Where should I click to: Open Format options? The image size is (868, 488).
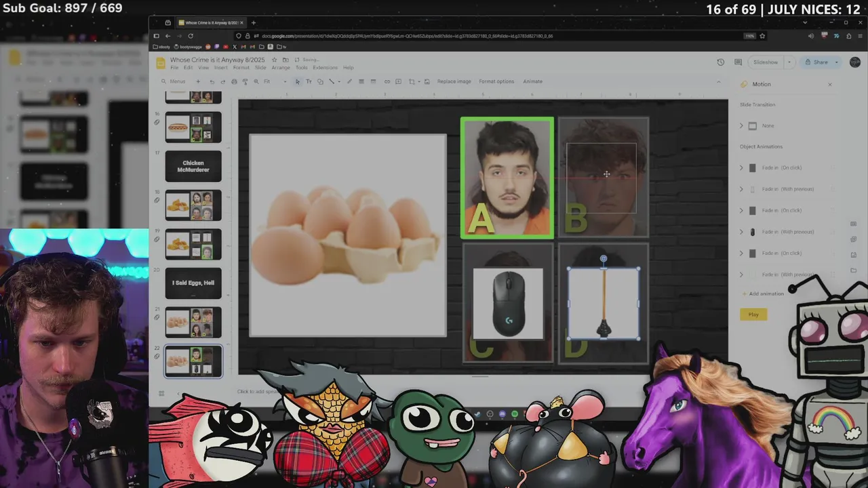point(496,81)
